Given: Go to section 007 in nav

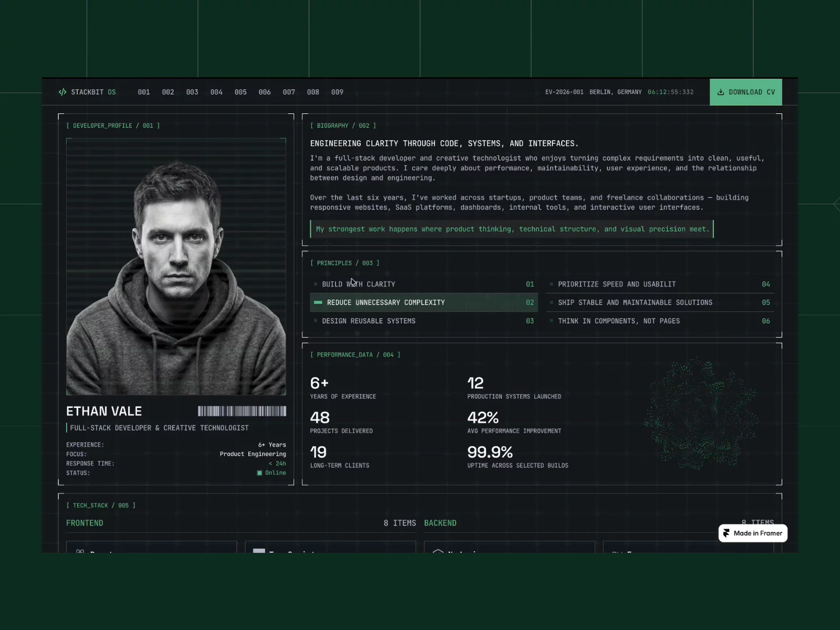Looking at the screenshot, I should [289, 92].
